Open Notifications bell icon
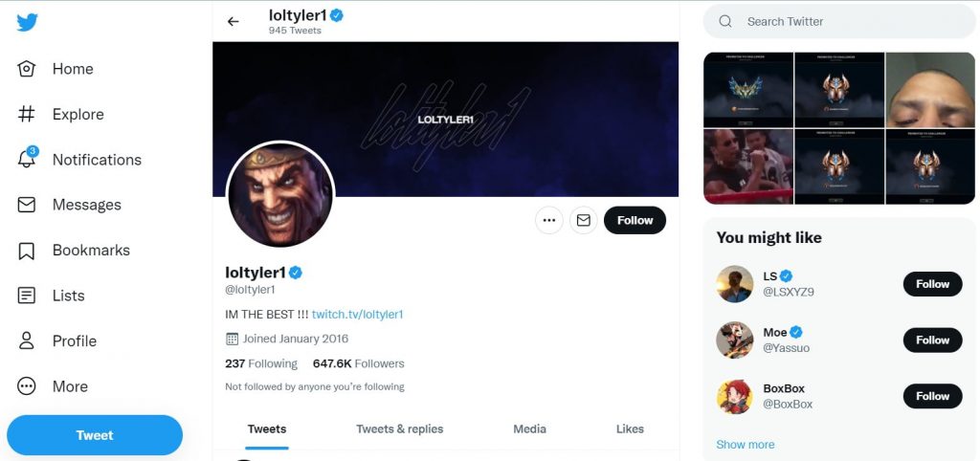This screenshot has width=980, height=461. coord(27,159)
